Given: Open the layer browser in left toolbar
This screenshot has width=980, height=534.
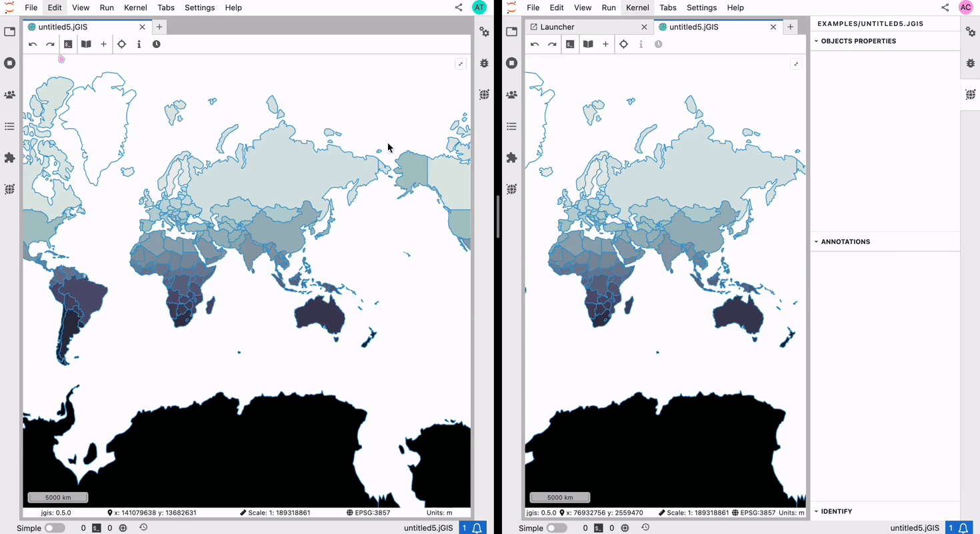Looking at the screenshot, I should point(86,44).
